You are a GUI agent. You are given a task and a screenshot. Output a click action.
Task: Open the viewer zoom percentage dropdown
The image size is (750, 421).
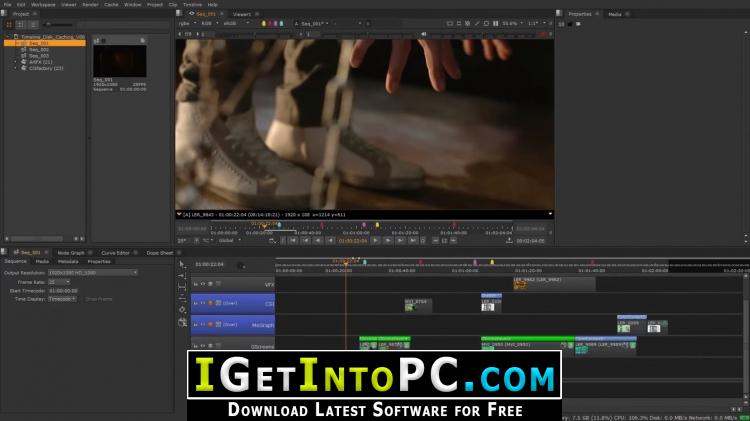point(513,23)
